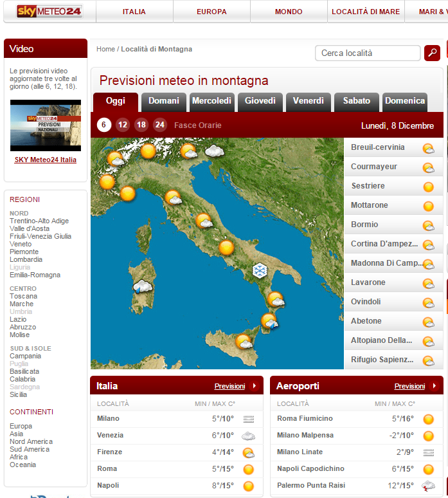
Task: Select Cortina D'ampez... in the locality list
Action: coord(394,244)
